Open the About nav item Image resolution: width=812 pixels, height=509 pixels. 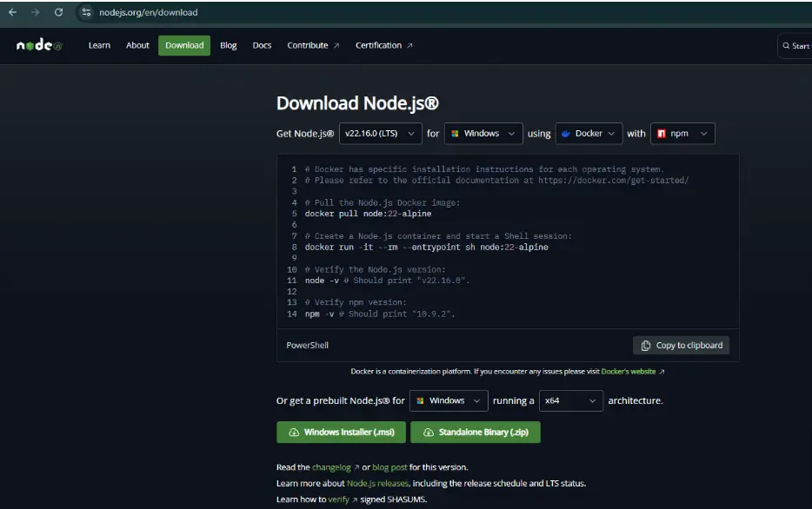tap(137, 45)
